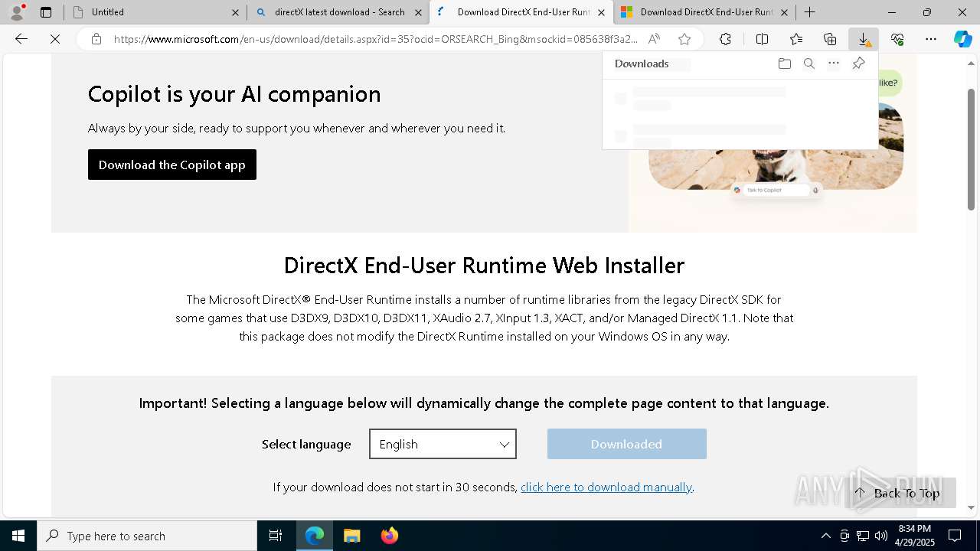The width and height of the screenshot is (980, 551).
Task: Pin the Downloads panel
Action: tap(858, 64)
